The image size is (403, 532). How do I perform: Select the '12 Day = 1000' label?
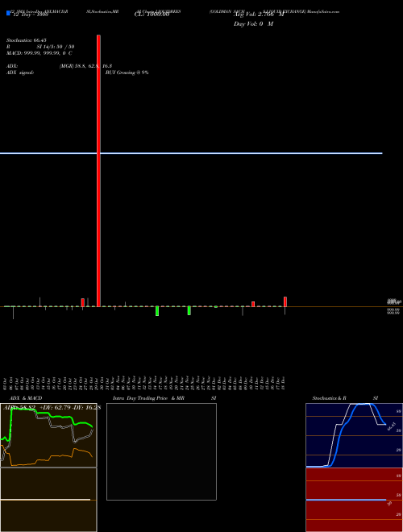[31, 15]
